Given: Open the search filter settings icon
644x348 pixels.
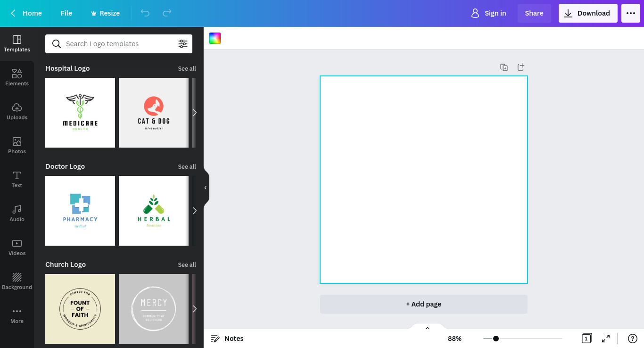Looking at the screenshot, I should (x=183, y=44).
